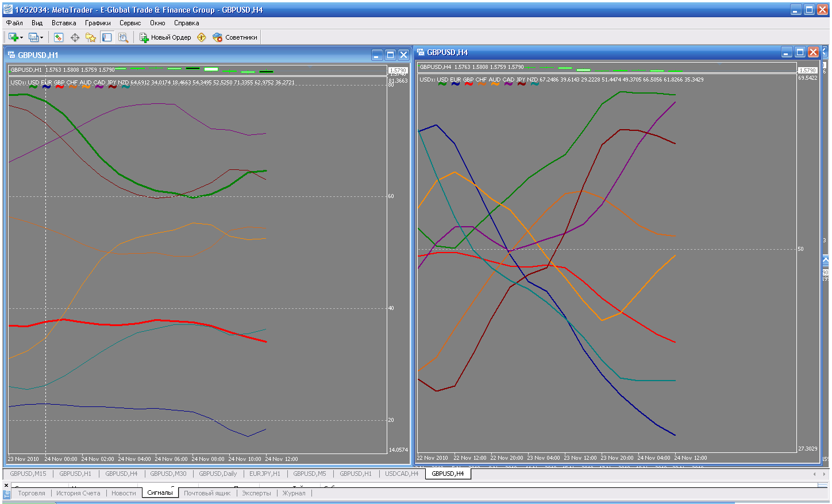This screenshot has width=832, height=504.
Task: Open the Справка menu
Action: 187,23
